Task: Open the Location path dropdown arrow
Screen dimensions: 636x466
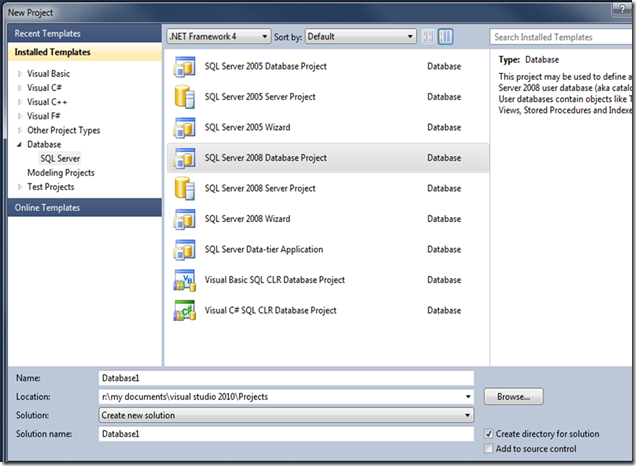Action: pos(468,397)
